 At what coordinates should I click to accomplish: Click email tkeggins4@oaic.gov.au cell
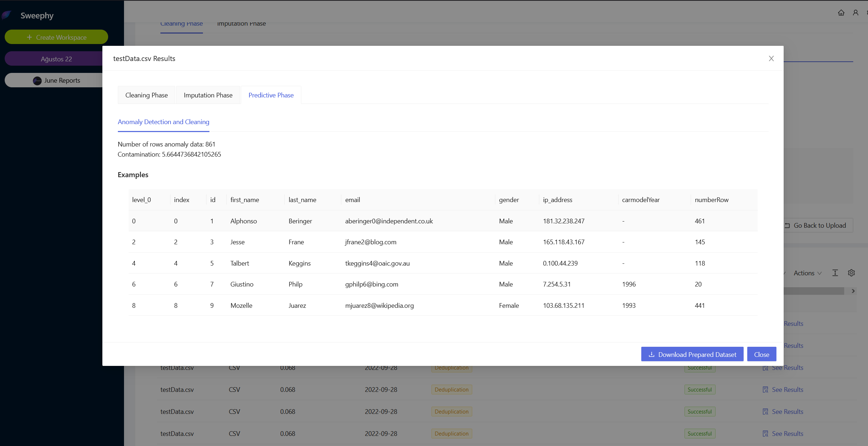tap(418, 263)
